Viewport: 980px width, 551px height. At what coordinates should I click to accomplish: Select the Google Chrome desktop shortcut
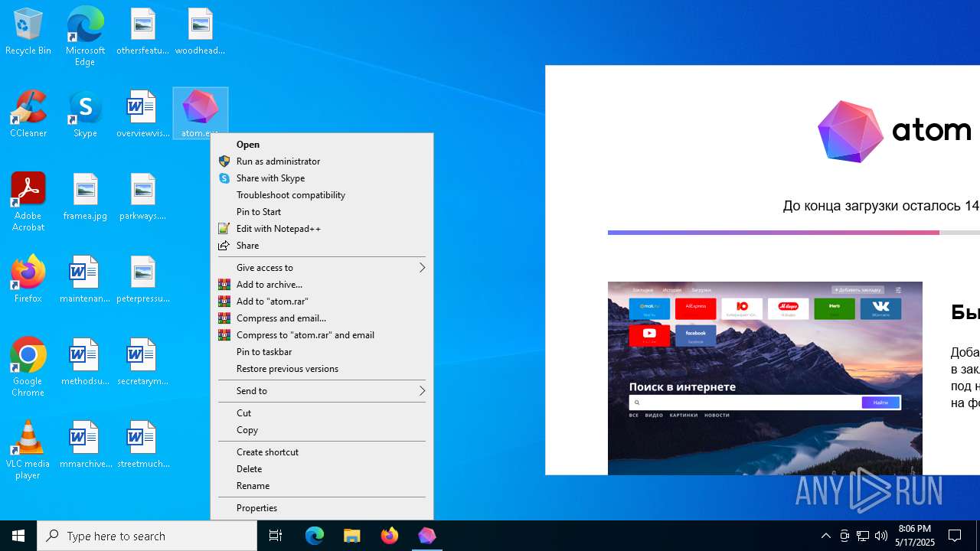(x=28, y=368)
